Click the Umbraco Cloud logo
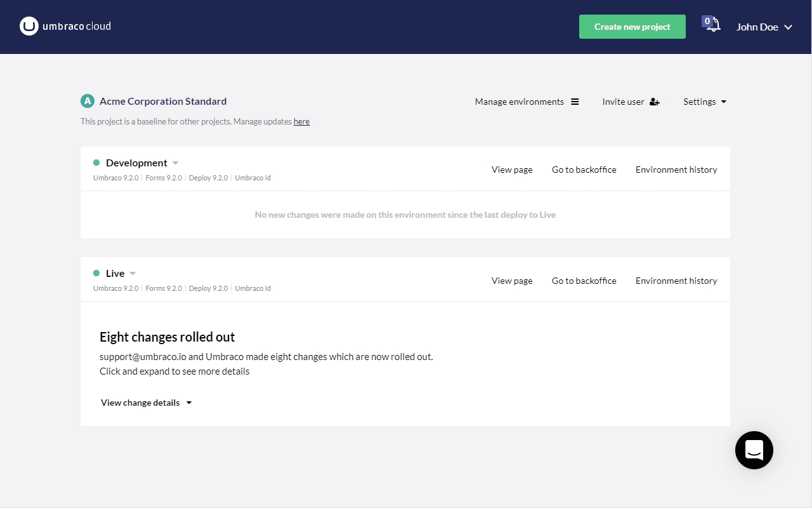 point(65,26)
